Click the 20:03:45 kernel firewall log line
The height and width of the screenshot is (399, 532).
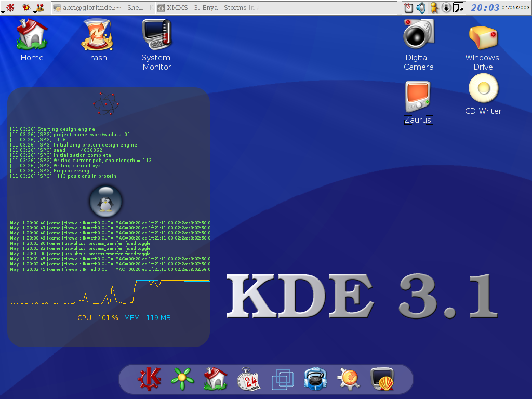click(110, 270)
